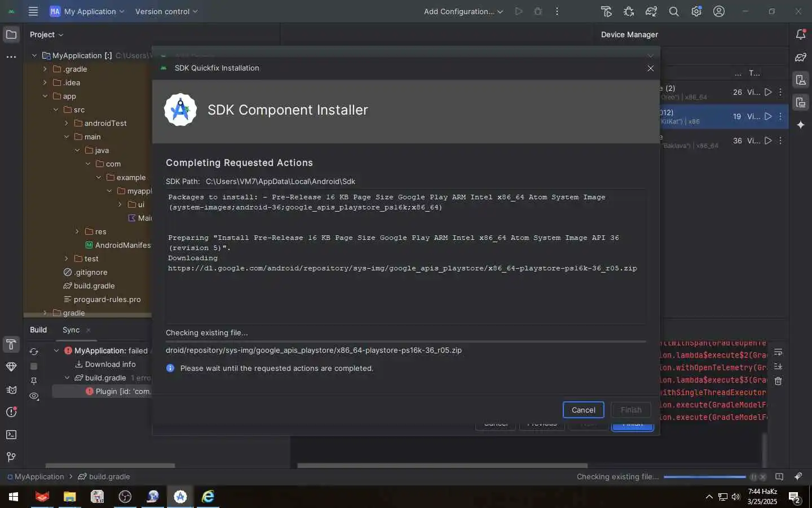Open the App Quality Insights gem icon
The image size is (812, 508).
pyautogui.click(x=11, y=367)
